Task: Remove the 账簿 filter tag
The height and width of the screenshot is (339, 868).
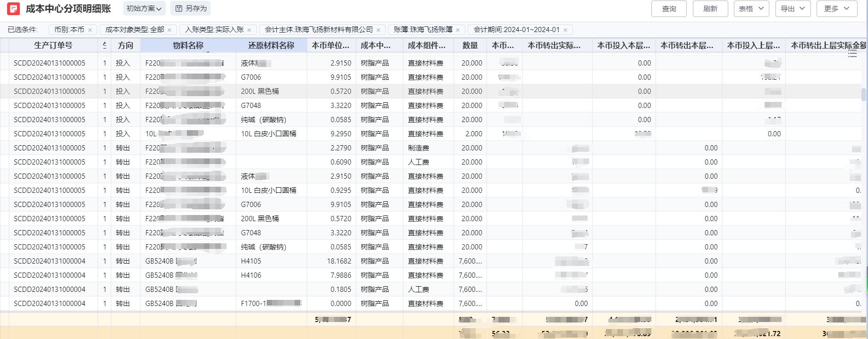Action: tap(457, 30)
